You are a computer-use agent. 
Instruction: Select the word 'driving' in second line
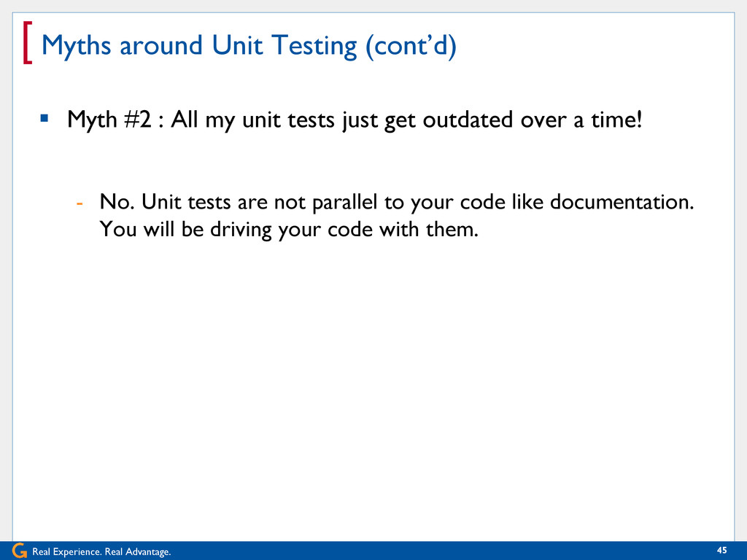[x=241, y=230]
